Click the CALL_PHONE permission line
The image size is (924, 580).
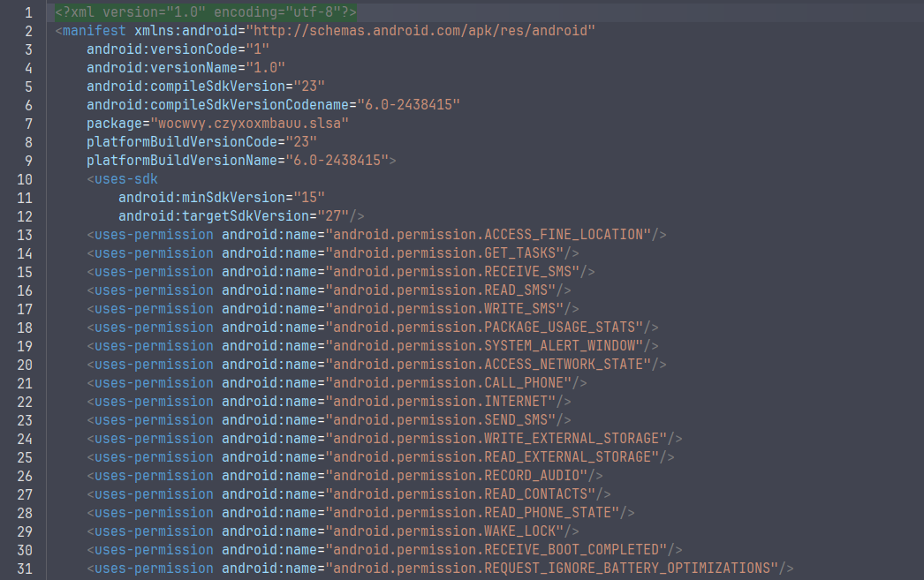[x=337, y=383]
